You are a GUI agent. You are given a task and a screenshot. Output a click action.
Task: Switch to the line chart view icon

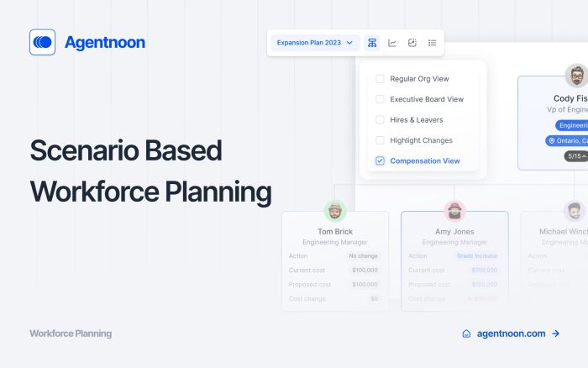tap(392, 43)
